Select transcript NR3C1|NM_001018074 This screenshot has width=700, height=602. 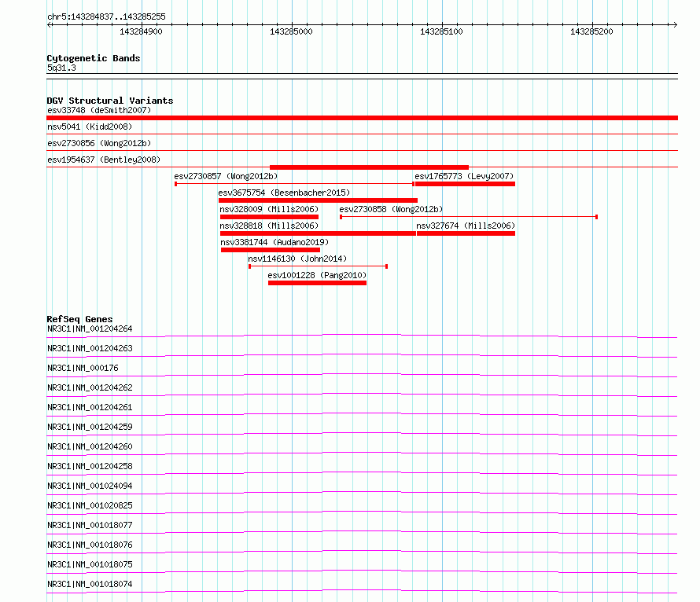click(90, 584)
